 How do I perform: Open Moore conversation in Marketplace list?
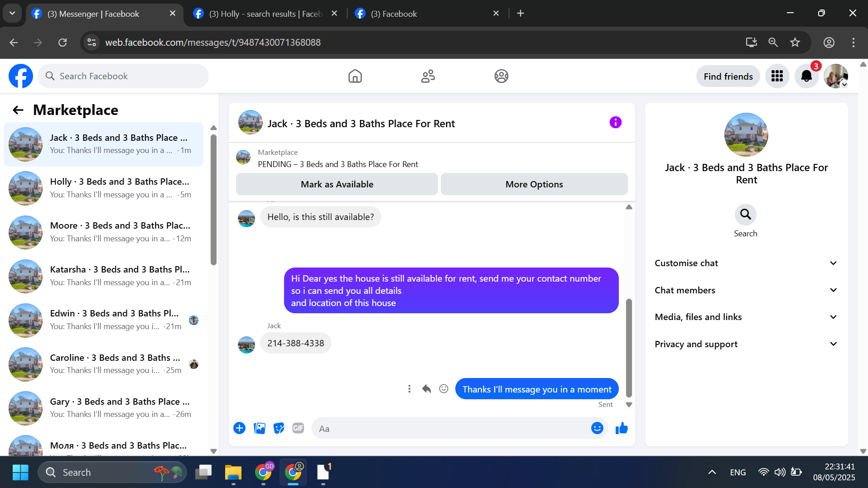click(x=103, y=232)
